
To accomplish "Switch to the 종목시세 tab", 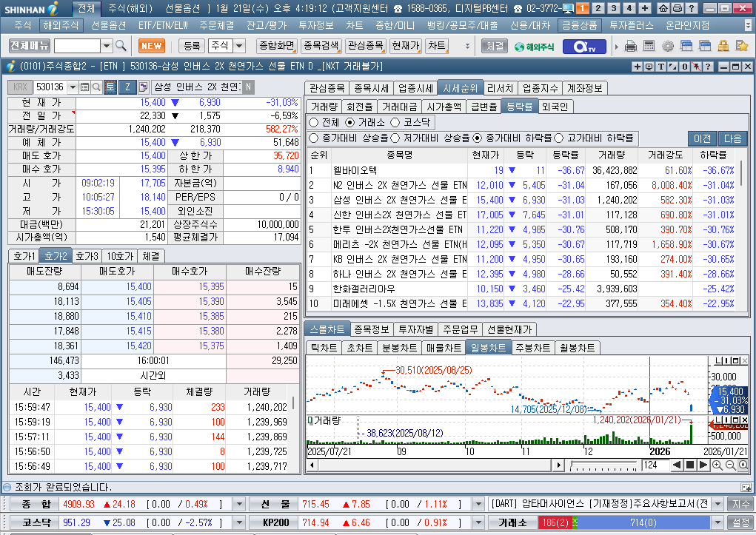I will click(371, 88).
